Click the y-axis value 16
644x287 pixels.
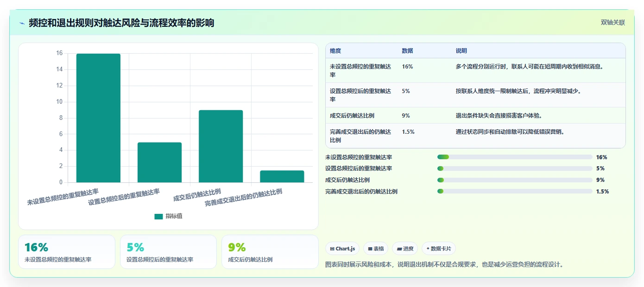59,53
